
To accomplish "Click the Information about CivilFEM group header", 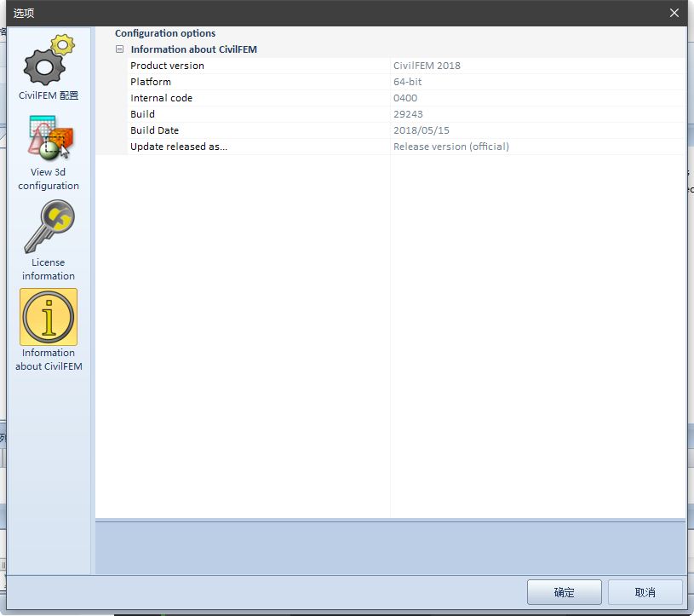I will [193, 49].
